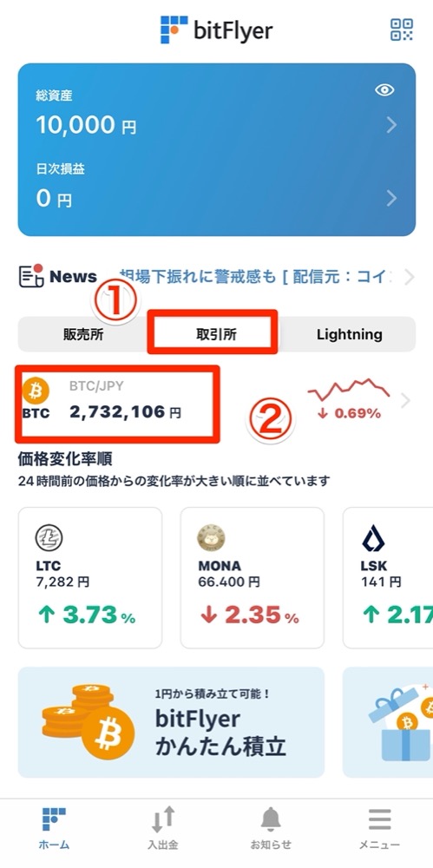Image resolution: width=433 pixels, height=868 pixels.
Task: Expand news headline chevron arrow
Action: (410, 277)
